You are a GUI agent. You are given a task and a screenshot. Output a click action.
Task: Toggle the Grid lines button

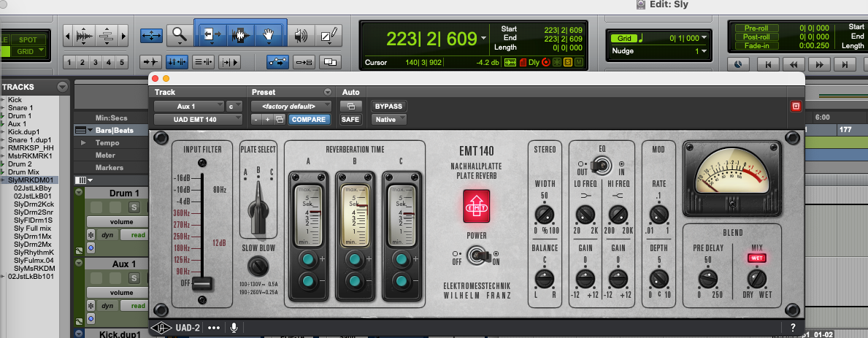pos(624,38)
